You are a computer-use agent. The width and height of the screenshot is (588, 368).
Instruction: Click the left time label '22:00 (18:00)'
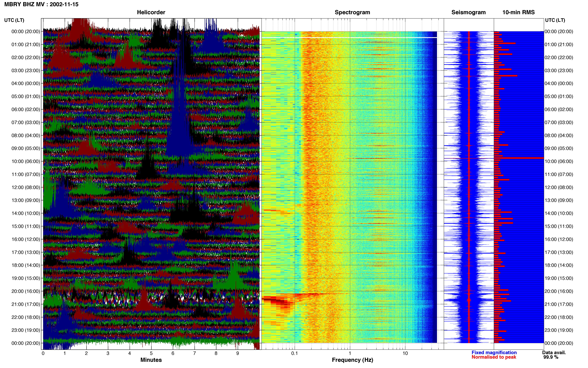(x=26, y=317)
